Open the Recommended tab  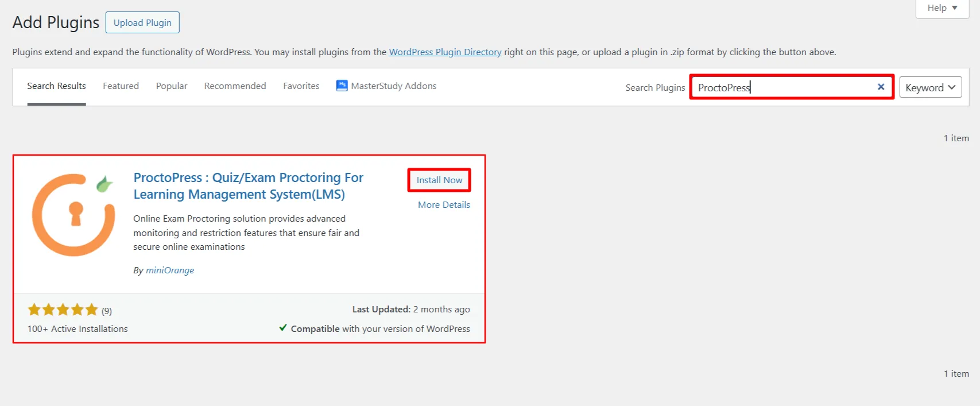point(235,86)
